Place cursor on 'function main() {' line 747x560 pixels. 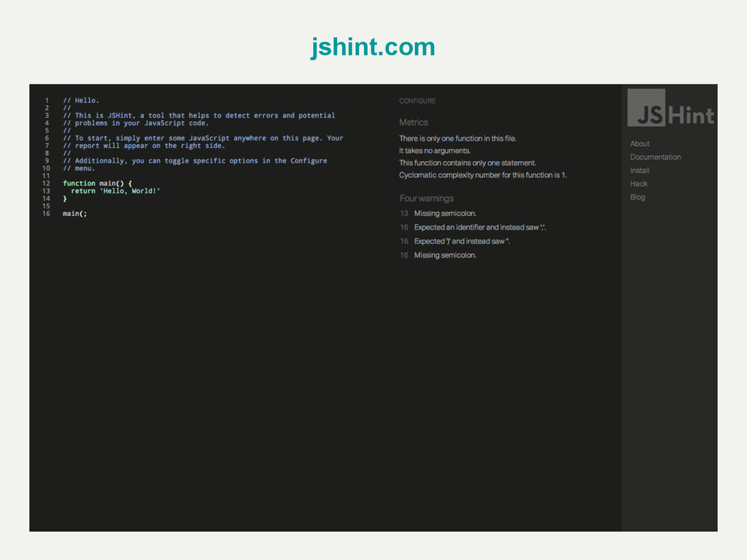click(97, 183)
